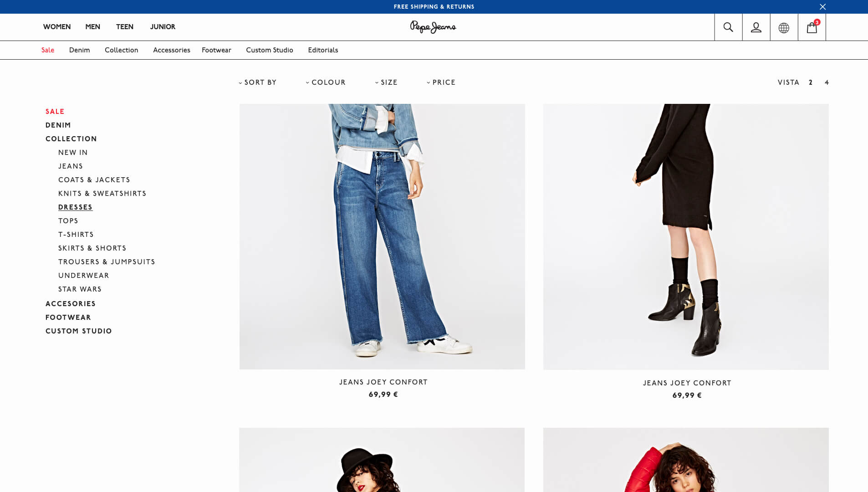The image size is (868, 492).
Task: Switch Vista to 4 column view
Action: click(x=827, y=82)
